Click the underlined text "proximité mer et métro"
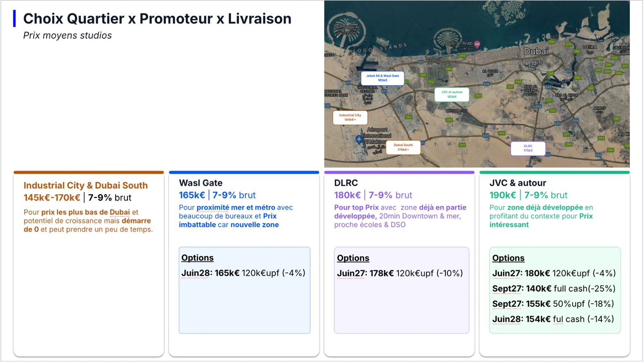 (236, 208)
